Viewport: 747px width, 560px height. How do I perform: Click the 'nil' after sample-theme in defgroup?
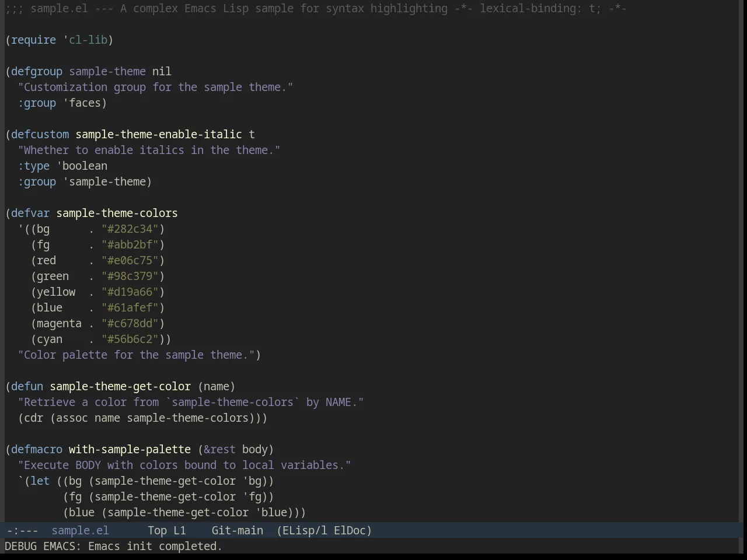click(x=162, y=71)
